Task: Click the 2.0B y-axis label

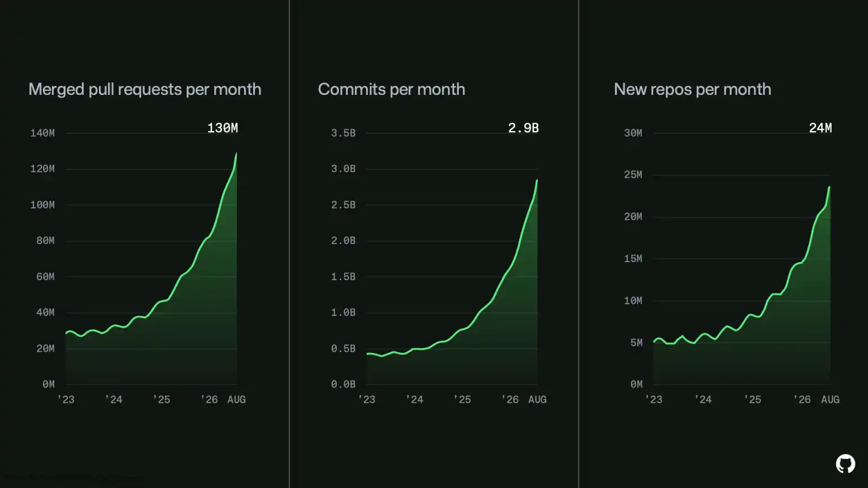Action: (344, 241)
